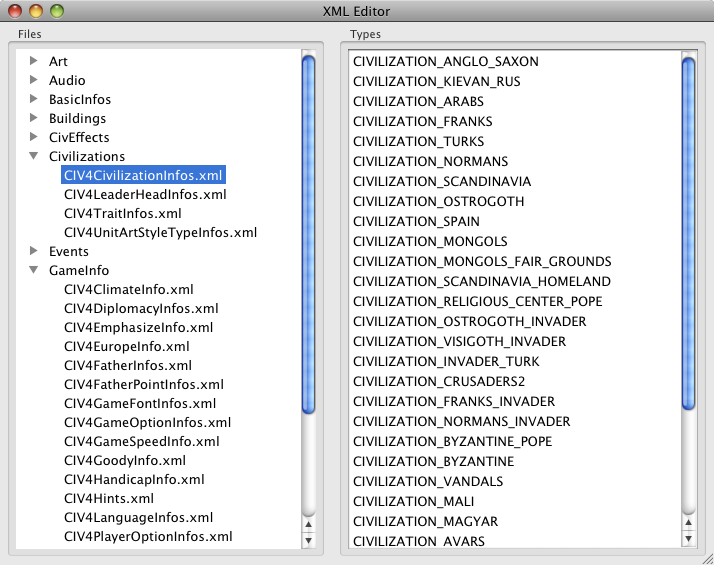Select CIVILIZATION_VANDALS type
This screenshot has height=565, width=714.
tap(428, 482)
